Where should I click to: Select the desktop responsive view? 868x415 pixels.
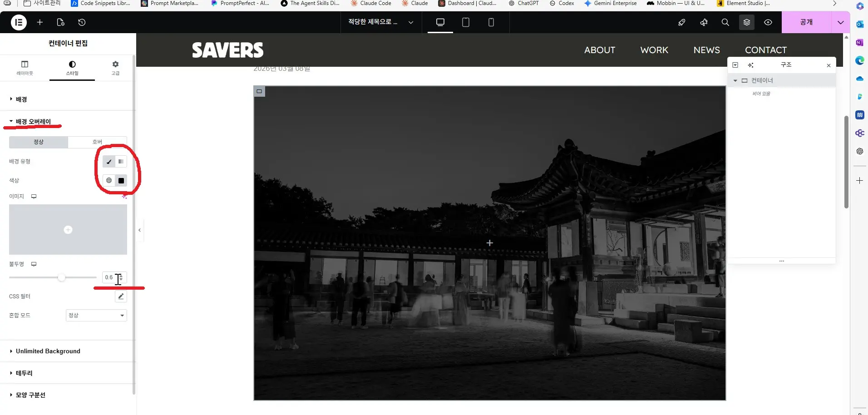tap(440, 22)
